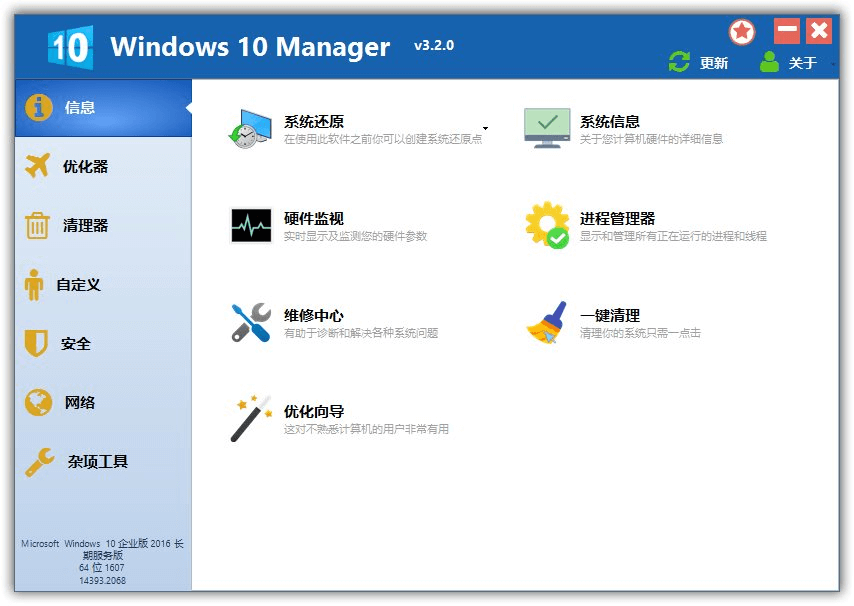Click the green refresh update icon
This screenshot has width=854, height=606.
tap(679, 61)
